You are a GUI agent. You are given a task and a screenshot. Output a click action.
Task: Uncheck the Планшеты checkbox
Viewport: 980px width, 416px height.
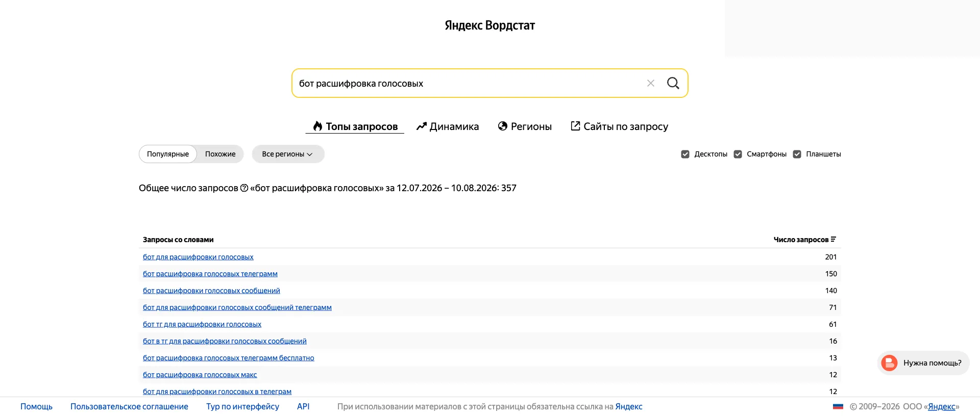pyautogui.click(x=797, y=154)
